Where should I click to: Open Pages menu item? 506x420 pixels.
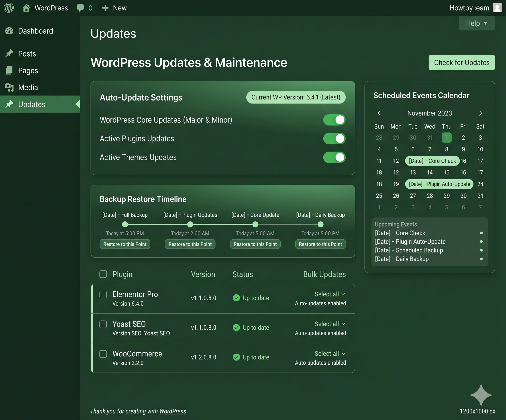coord(40,71)
